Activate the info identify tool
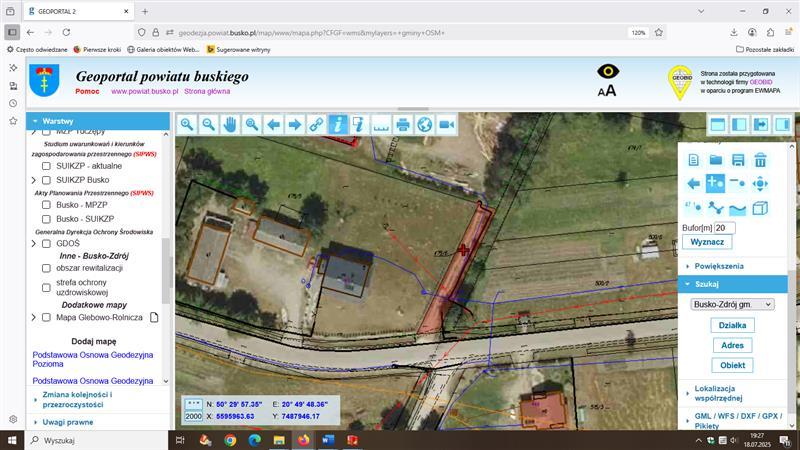The height and width of the screenshot is (450, 800). [337, 124]
